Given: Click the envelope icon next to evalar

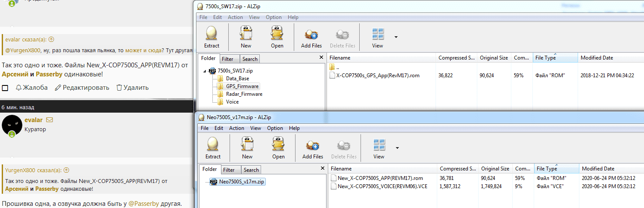Looking at the screenshot, I should coord(49,120).
